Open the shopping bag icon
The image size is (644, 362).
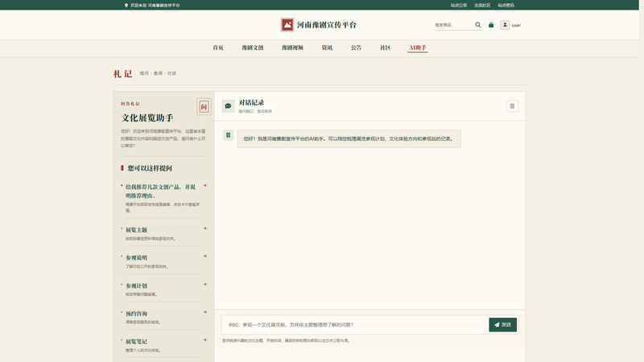tap(491, 25)
